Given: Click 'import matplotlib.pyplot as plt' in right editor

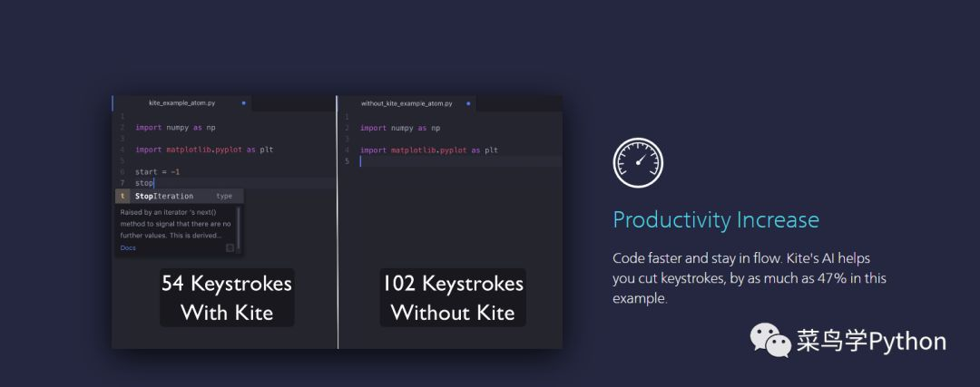Looking at the screenshot, I should click(428, 150).
